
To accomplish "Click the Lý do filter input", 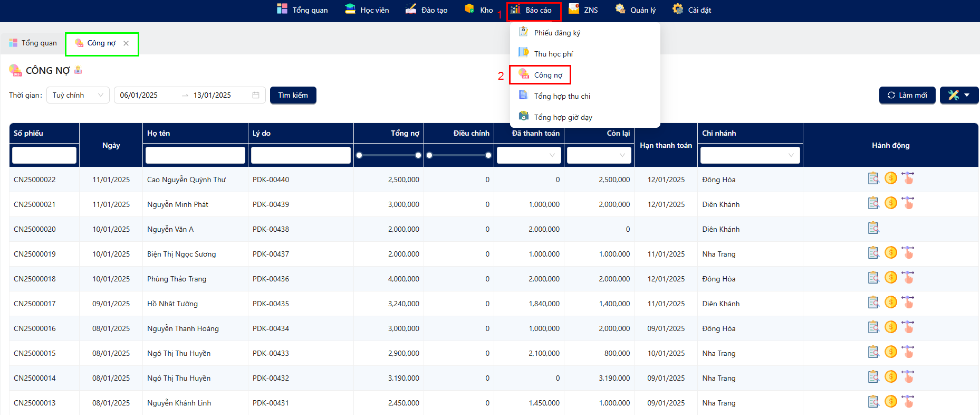I will [301, 155].
